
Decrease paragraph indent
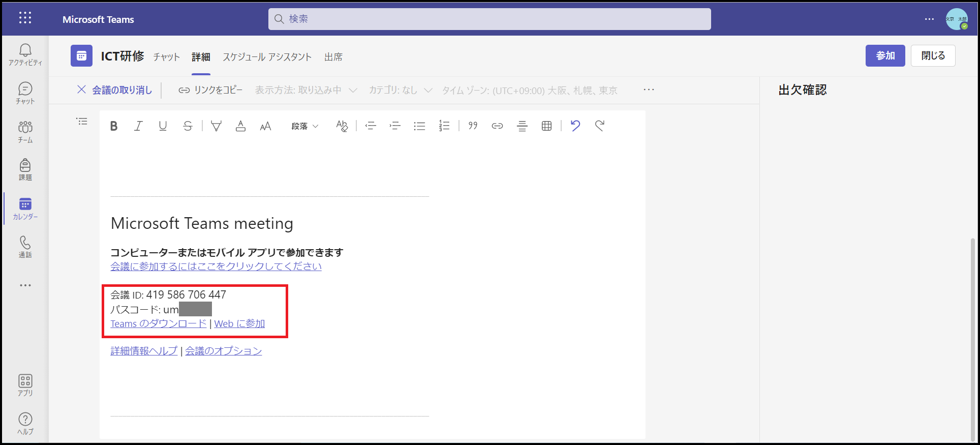(x=371, y=126)
